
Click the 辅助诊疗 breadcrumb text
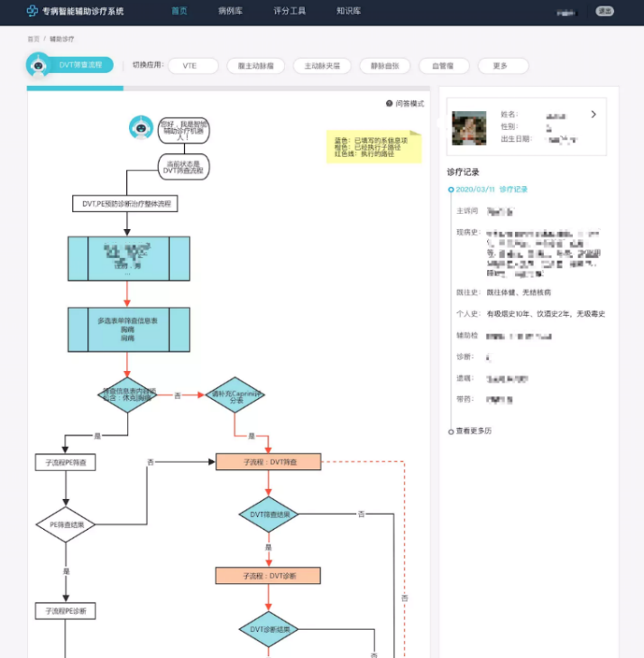[61, 39]
